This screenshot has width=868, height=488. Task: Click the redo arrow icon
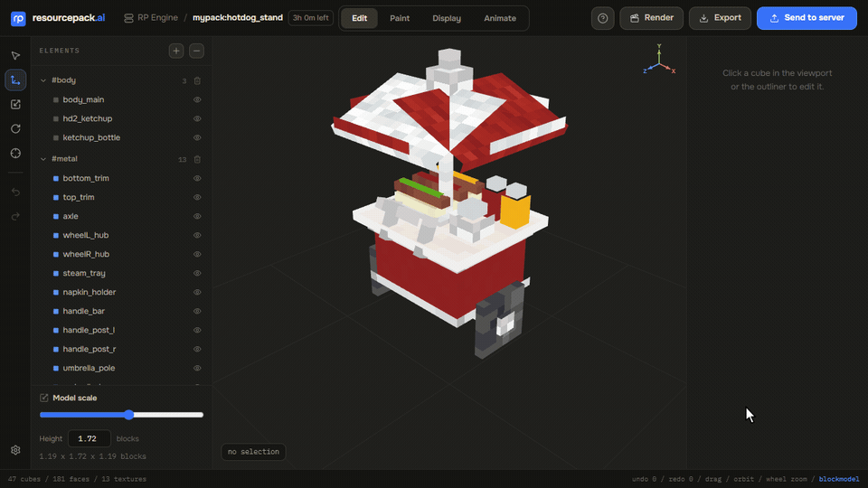15,216
